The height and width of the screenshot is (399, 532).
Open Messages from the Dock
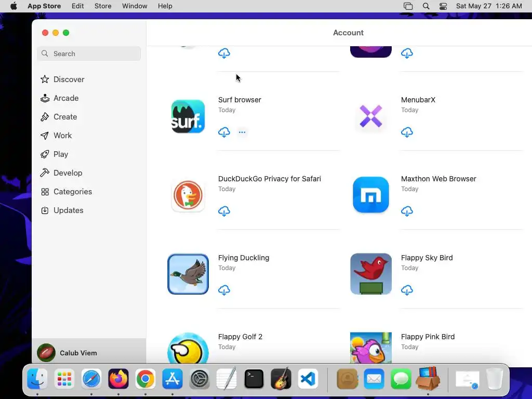(x=401, y=379)
